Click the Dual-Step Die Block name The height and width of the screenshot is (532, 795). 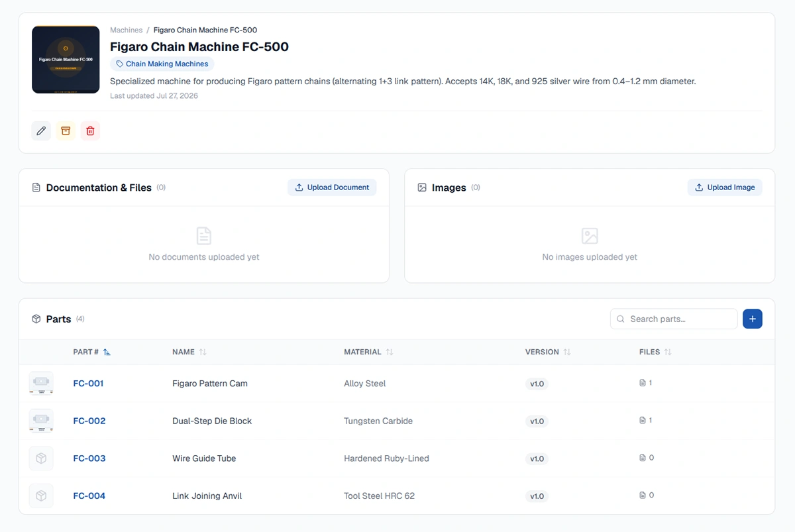pyautogui.click(x=212, y=421)
